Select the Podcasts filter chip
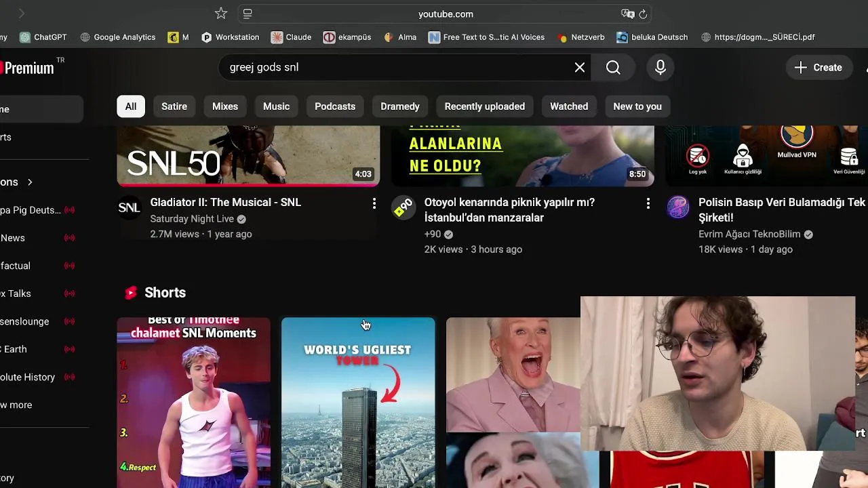The height and width of the screenshot is (488, 868). [x=335, y=106]
